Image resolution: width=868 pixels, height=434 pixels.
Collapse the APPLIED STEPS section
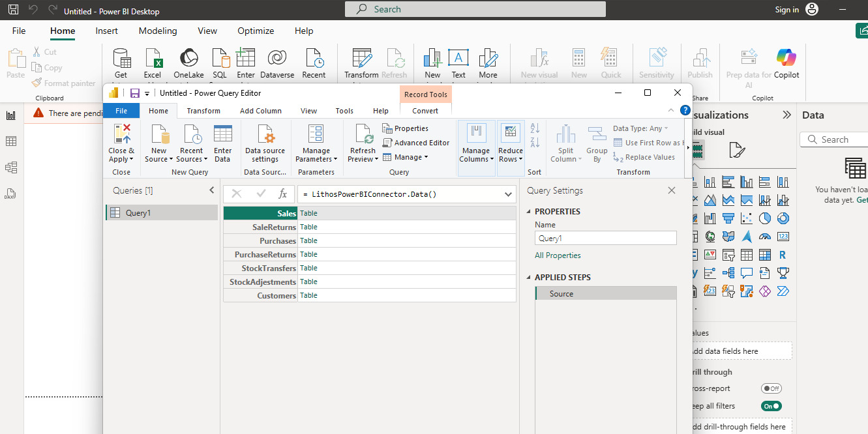tap(529, 278)
